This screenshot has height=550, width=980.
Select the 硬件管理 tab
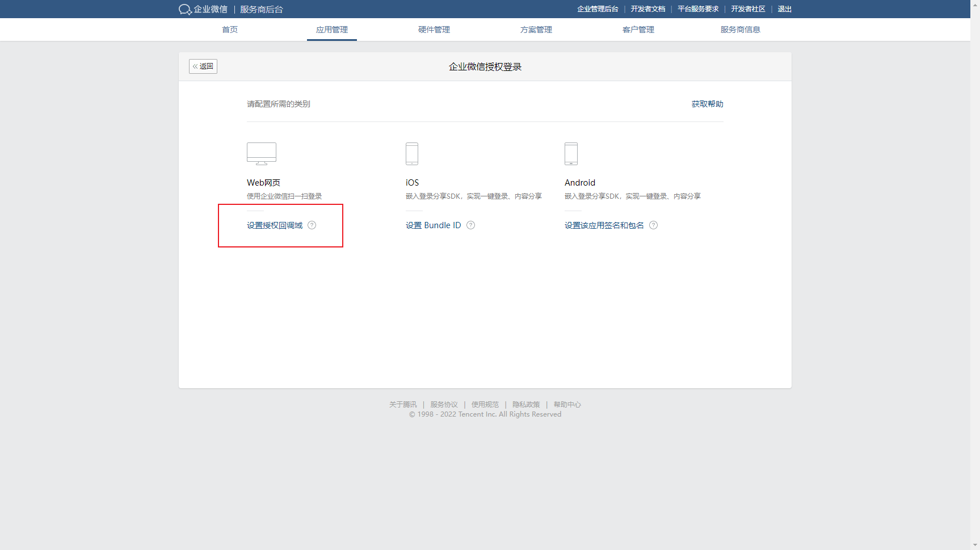click(x=434, y=30)
